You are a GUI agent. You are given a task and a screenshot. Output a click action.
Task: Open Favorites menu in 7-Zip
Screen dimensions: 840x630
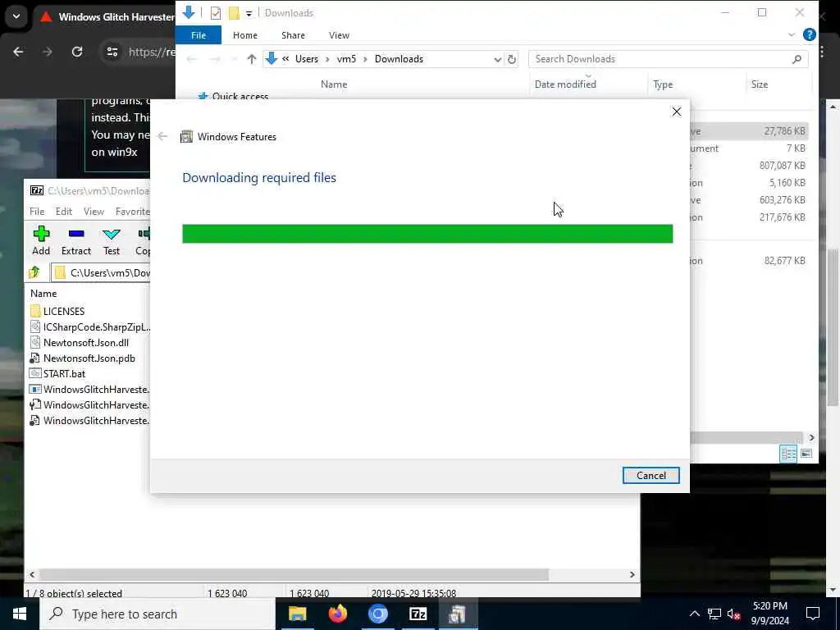[x=132, y=212]
